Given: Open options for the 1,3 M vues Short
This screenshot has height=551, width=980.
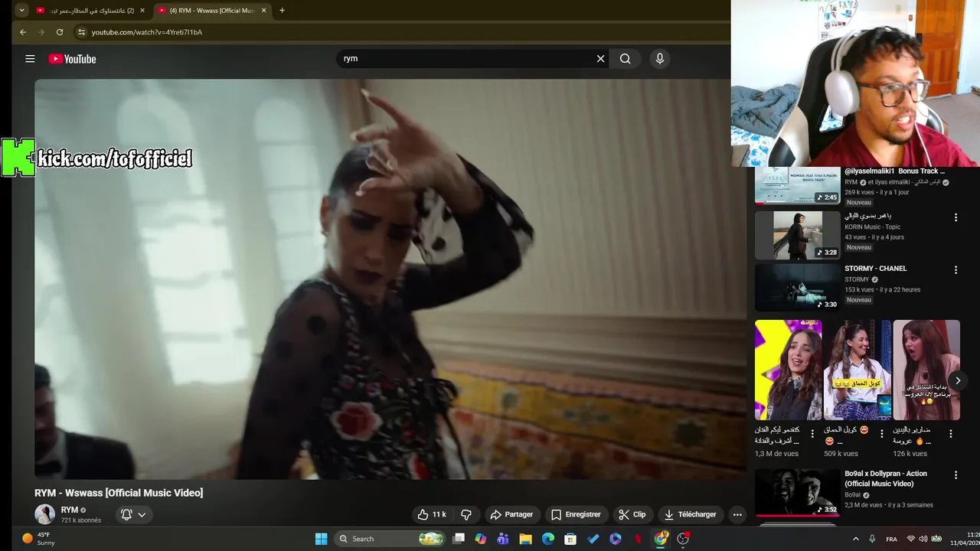Looking at the screenshot, I should point(813,434).
